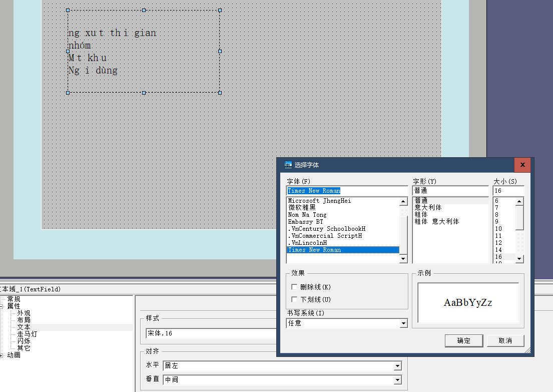Open the 水平 alignment dropdown

(x=397, y=366)
